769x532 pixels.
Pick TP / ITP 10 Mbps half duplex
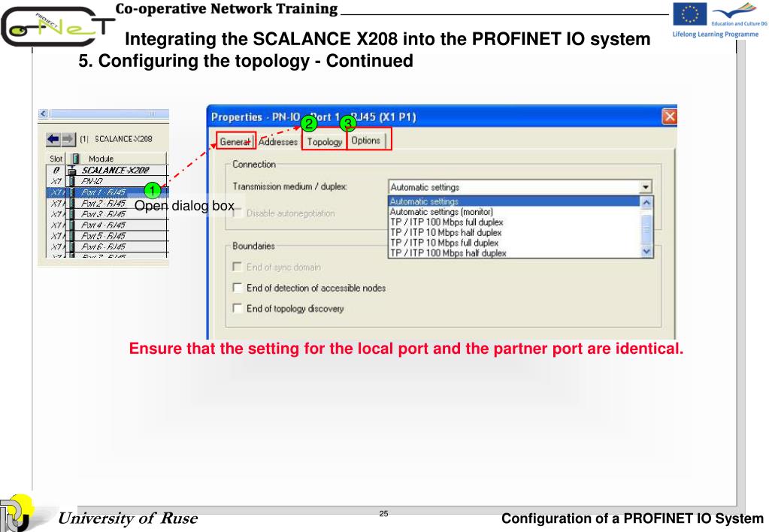[514, 232]
